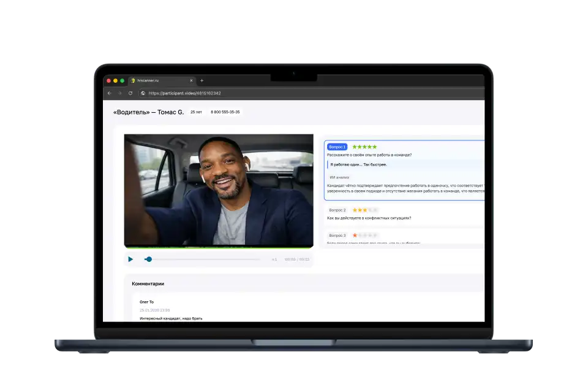Change the x1 playback speed
The height and width of the screenshot is (368, 588).
(x=274, y=259)
